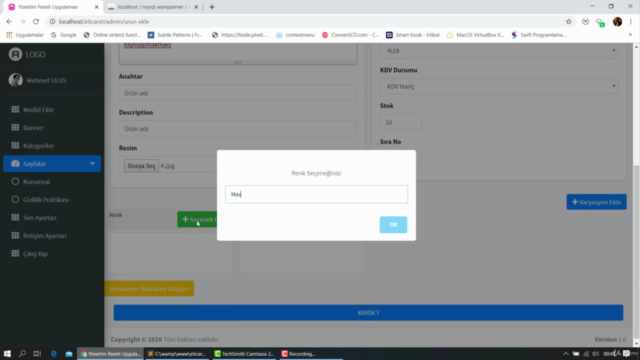Open the Google bookmark
This screenshot has width=640, height=360.
click(64, 35)
